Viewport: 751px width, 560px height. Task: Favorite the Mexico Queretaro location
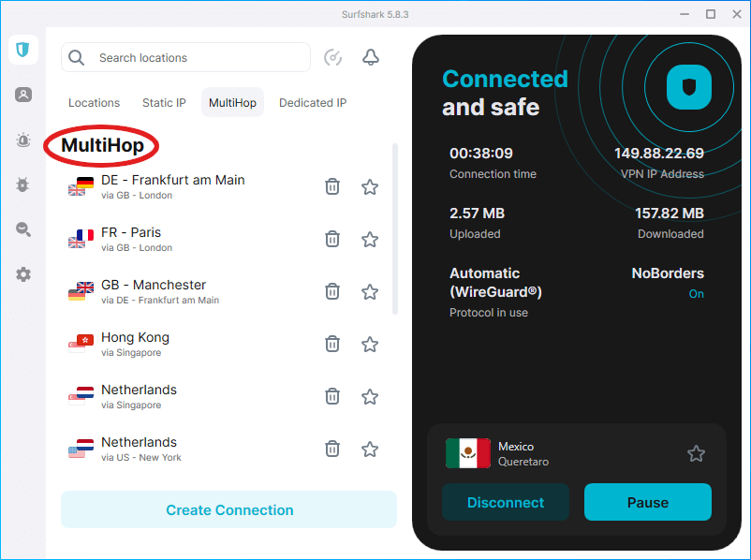click(696, 453)
